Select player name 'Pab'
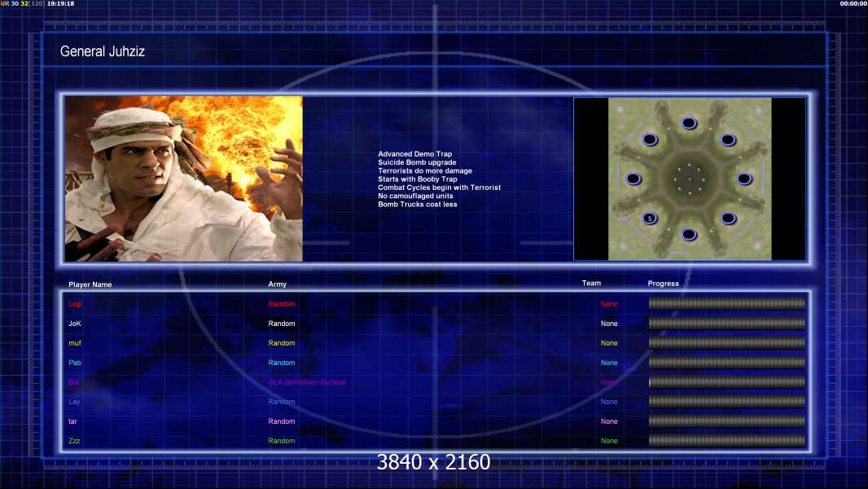The height and width of the screenshot is (489, 868). click(x=75, y=363)
